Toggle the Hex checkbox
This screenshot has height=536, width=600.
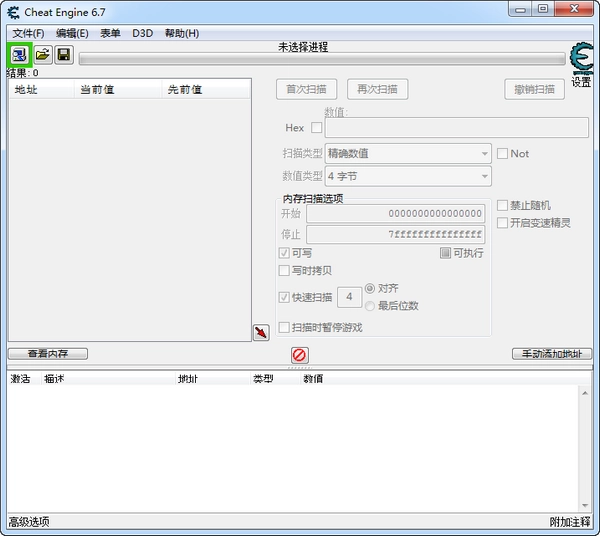click(317, 128)
